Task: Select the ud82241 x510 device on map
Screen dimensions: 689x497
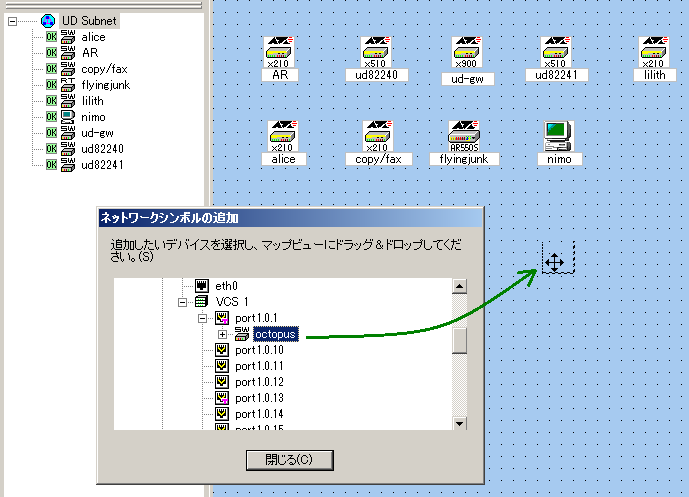Action: click(x=555, y=52)
